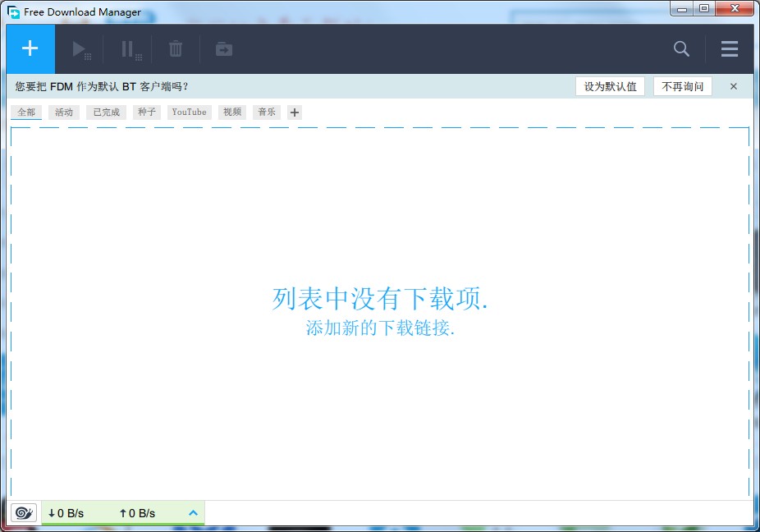Toggle snail mode at bottom left

(25, 513)
